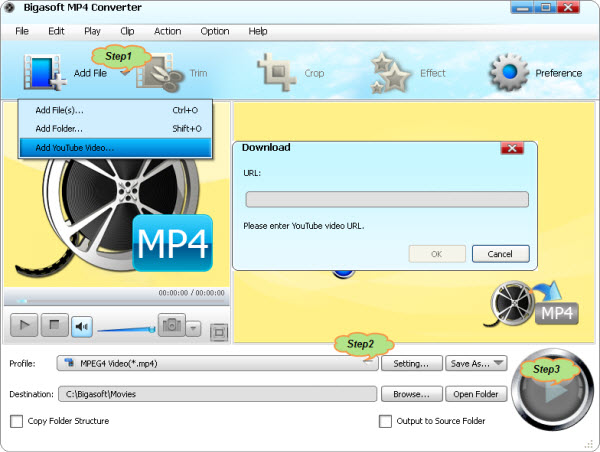The image size is (600, 452).
Task: Select Add YouTube Video... entry
Action: click(x=116, y=148)
